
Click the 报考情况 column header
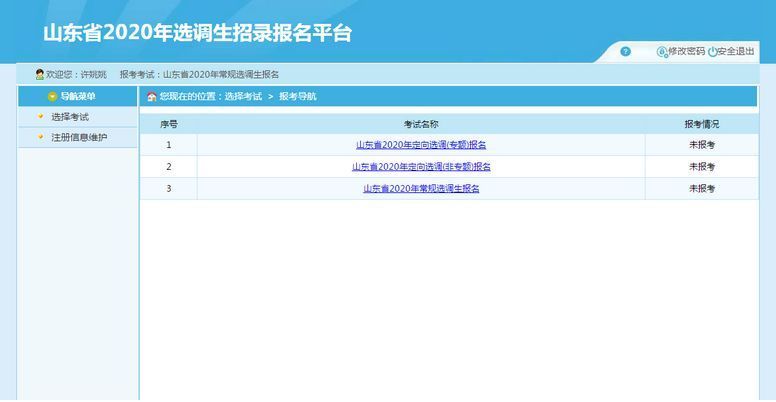coord(702,124)
